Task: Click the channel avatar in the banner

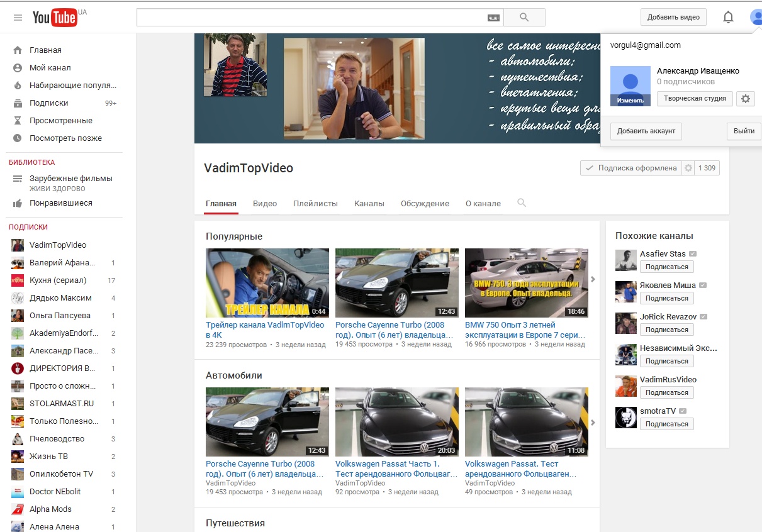Action: click(x=235, y=65)
